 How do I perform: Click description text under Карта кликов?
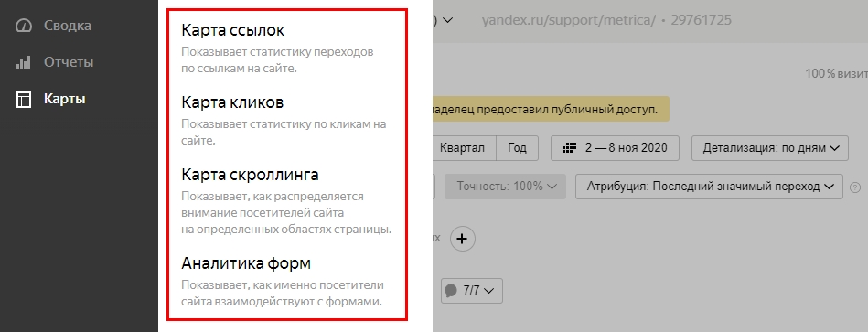284,133
